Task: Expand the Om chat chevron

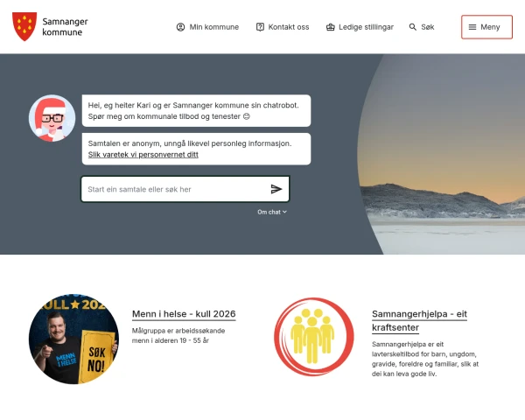Action: pos(284,212)
